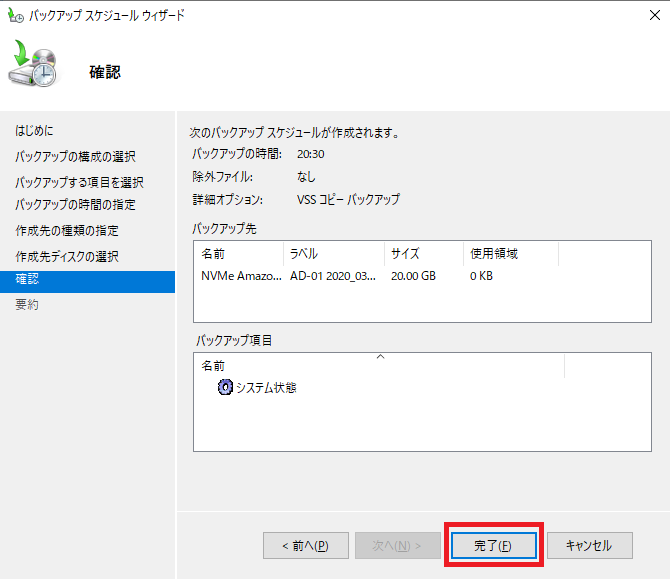The width and height of the screenshot is (670, 579).
Task: Select バックアップの構成の選択 step
Action: pyautogui.click(x=76, y=157)
